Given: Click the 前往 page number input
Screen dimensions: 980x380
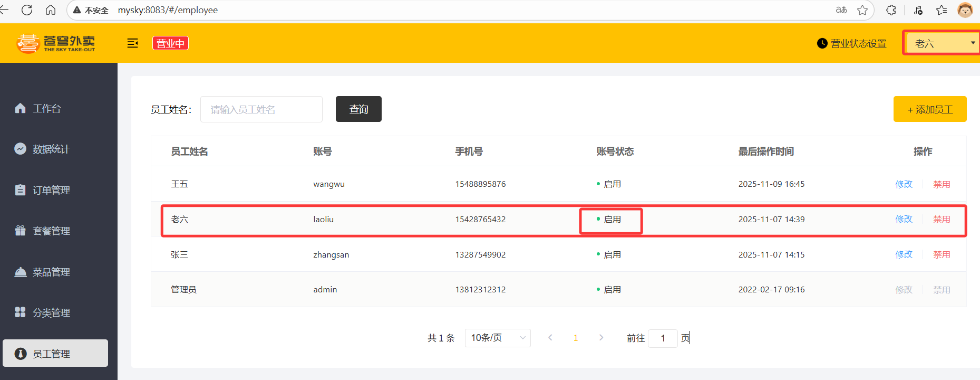Looking at the screenshot, I should [663, 338].
